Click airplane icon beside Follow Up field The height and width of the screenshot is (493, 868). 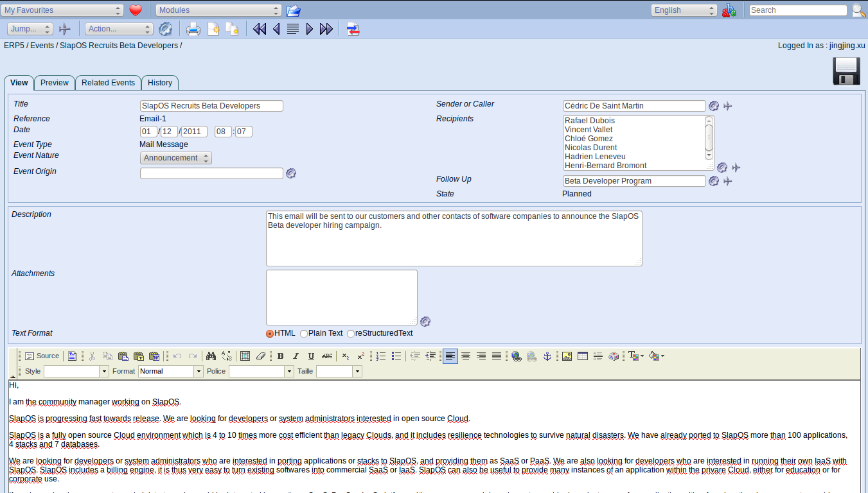(728, 181)
